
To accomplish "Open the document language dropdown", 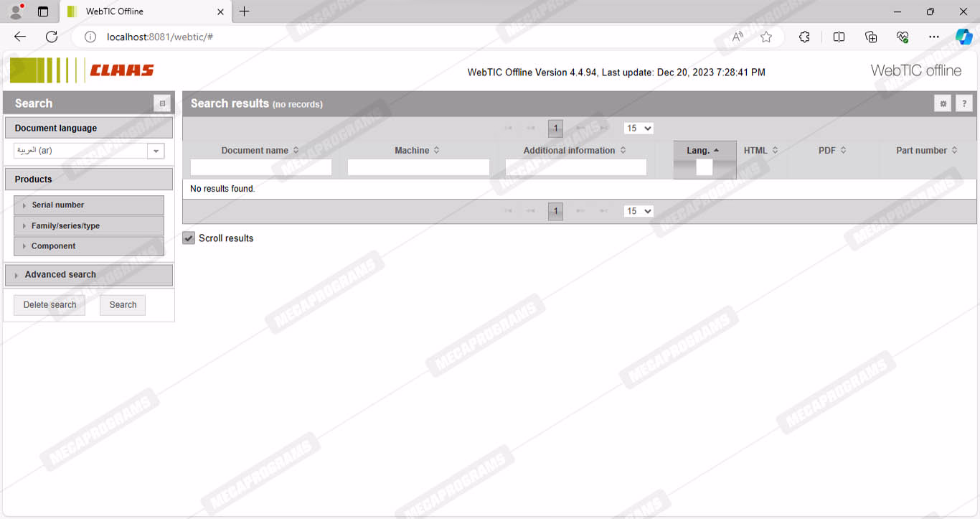I will (x=156, y=151).
